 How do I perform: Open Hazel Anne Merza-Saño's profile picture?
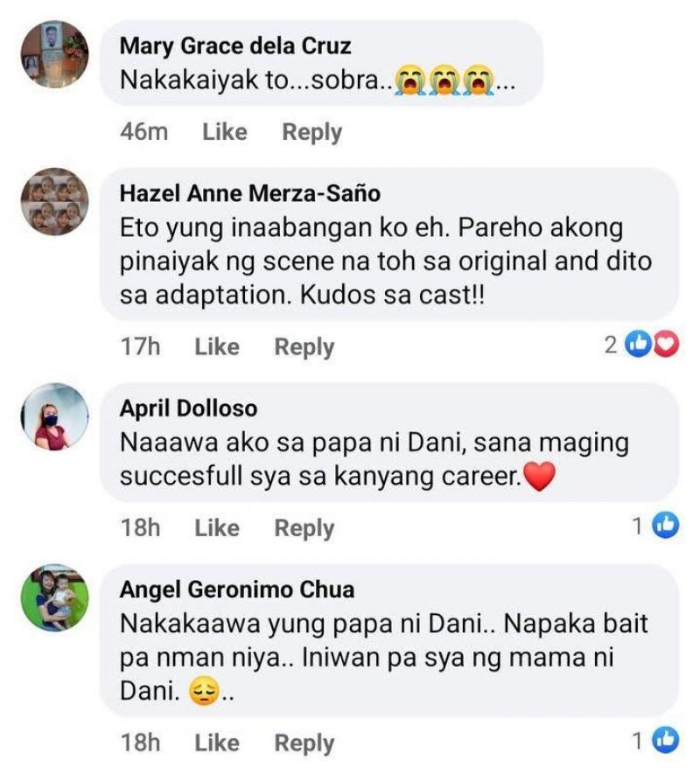point(54,202)
